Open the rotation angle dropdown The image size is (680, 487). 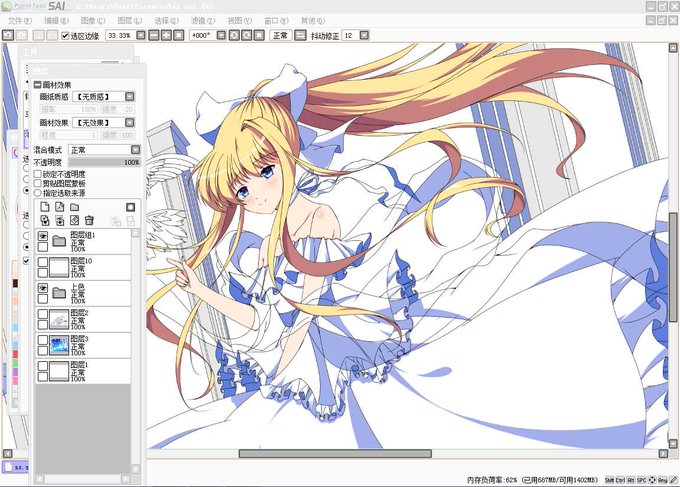tap(221, 35)
